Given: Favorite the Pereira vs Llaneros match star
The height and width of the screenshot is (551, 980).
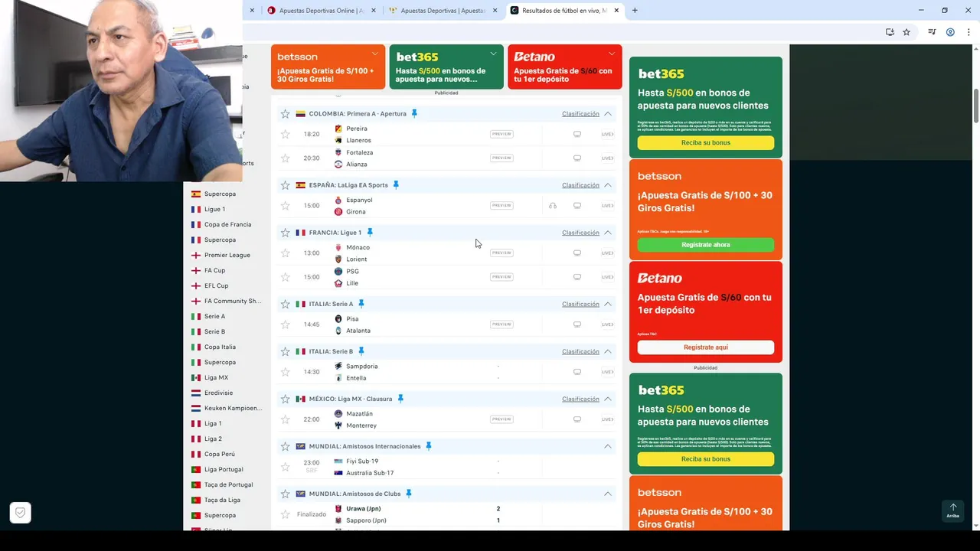Looking at the screenshot, I should point(285,134).
